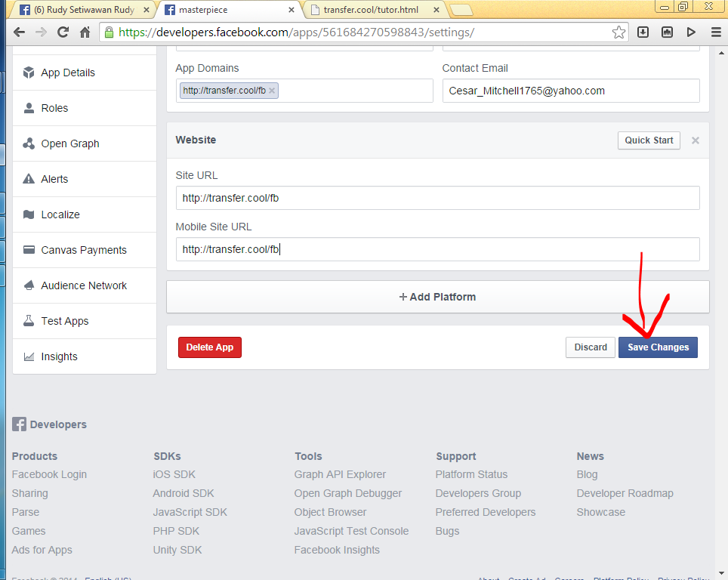Open the JavaScript Test Console link
The height and width of the screenshot is (580, 728).
[351, 531]
